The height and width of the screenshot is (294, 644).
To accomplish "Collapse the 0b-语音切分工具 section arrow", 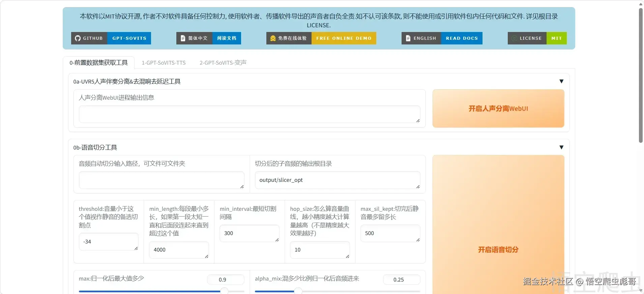I will point(561,148).
